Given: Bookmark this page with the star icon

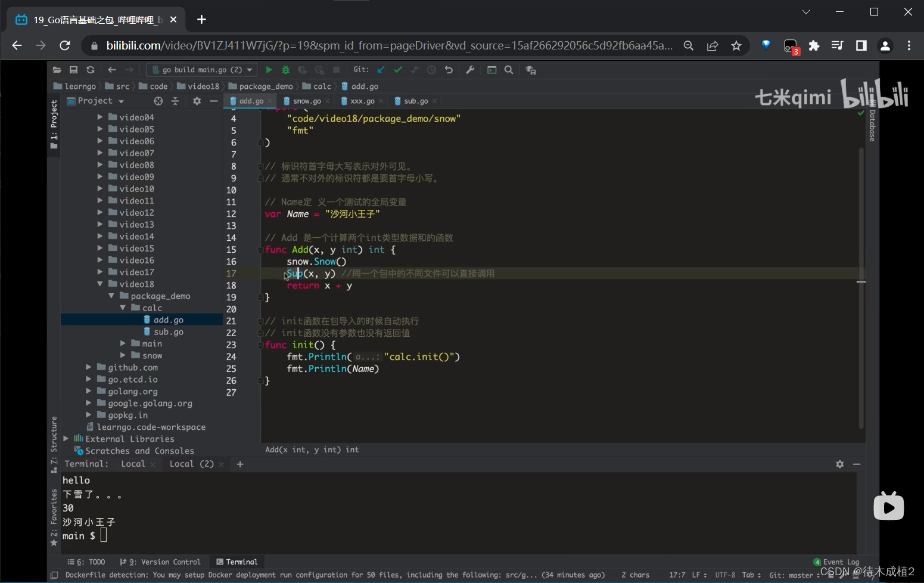Looking at the screenshot, I should (736, 46).
